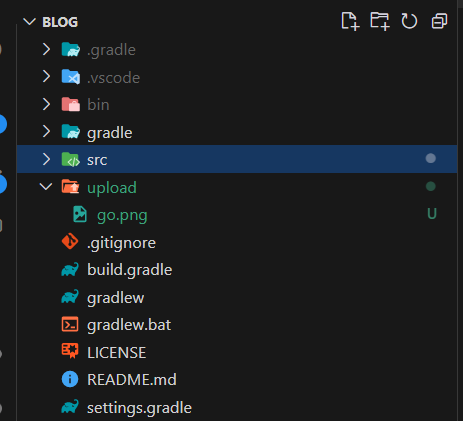This screenshot has width=463, height=421.
Task: Click the README.md info icon
Action: 70,379
